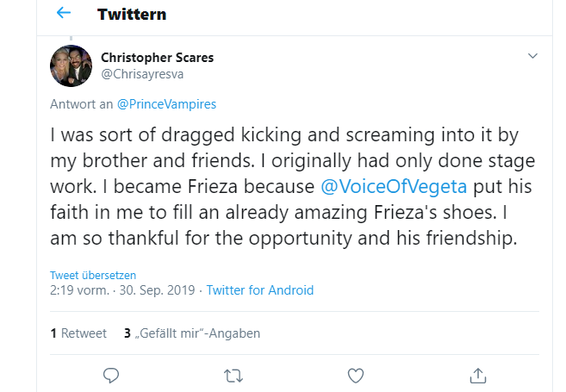Click the Antwort an reply label
The width and height of the screenshot is (566, 392).
click(81, 104)
